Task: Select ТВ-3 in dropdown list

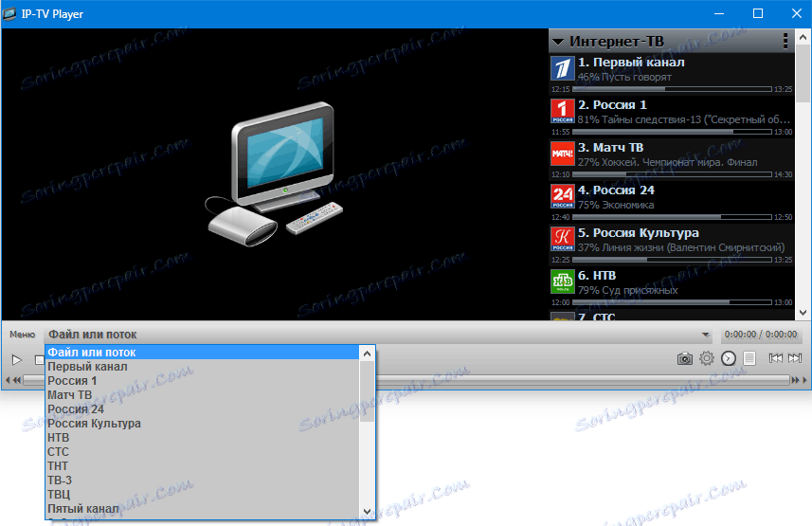Action: coord(203,481)
